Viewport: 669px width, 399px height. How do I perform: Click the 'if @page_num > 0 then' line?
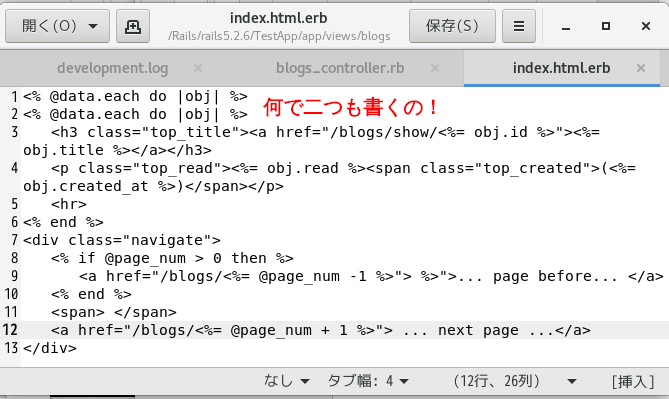pos(172,258)
